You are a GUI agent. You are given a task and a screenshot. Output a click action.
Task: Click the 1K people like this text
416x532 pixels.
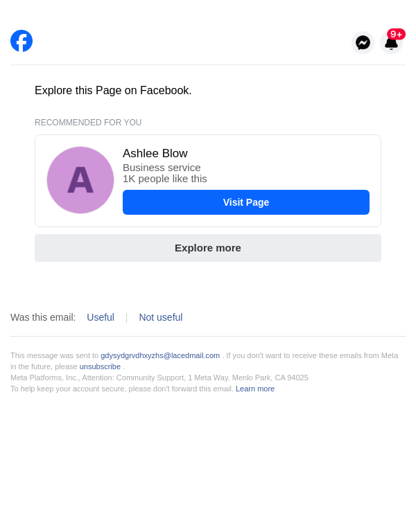165,179
